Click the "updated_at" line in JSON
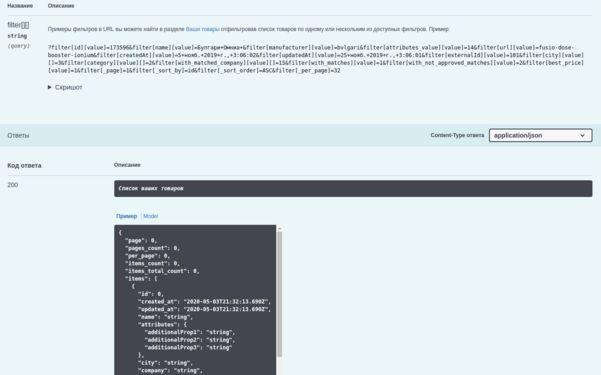The height and width of the screenshot is (375, 601). tap(204, 309)
